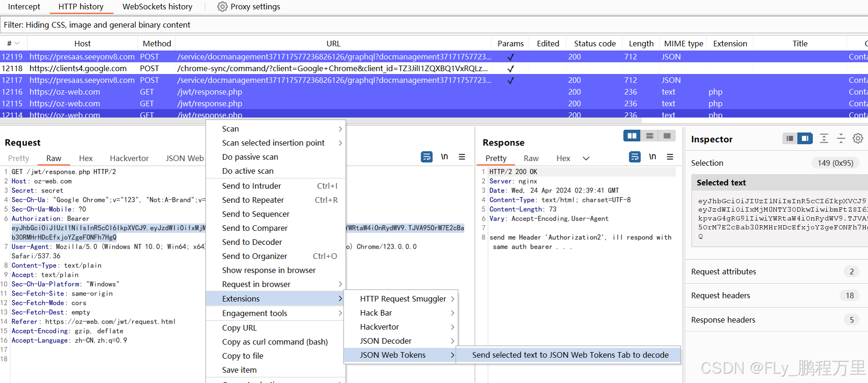Expand Response headers section
This screenshot has width=868, height=383.
[776, 320]
